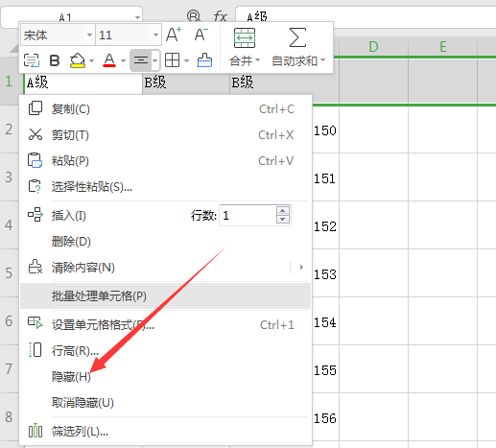This screenshot has height=448, width=496.
Task: Click 删除(D) to delete row
Action: [x=71, y=242]
